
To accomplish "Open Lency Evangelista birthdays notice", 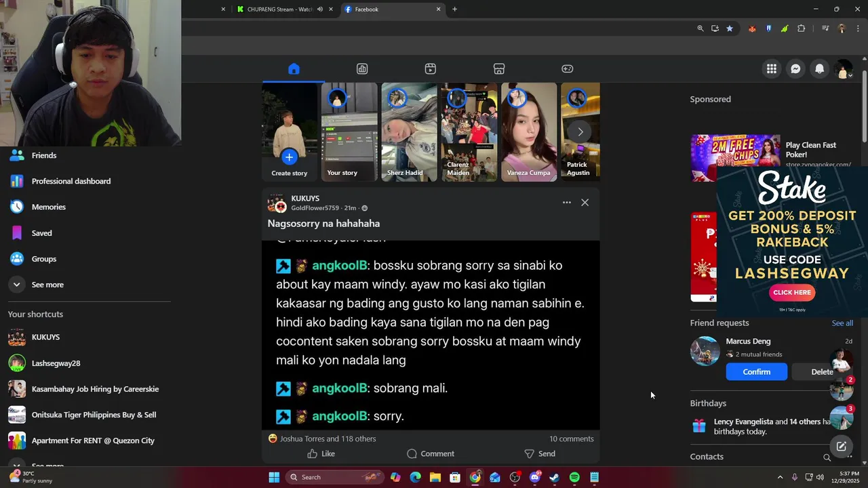I will pos(771,426).
